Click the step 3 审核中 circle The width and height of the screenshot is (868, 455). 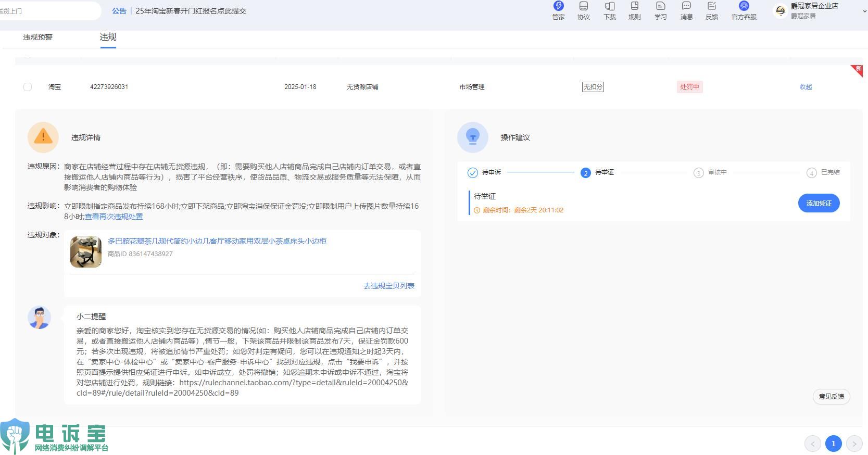[698, 173]
